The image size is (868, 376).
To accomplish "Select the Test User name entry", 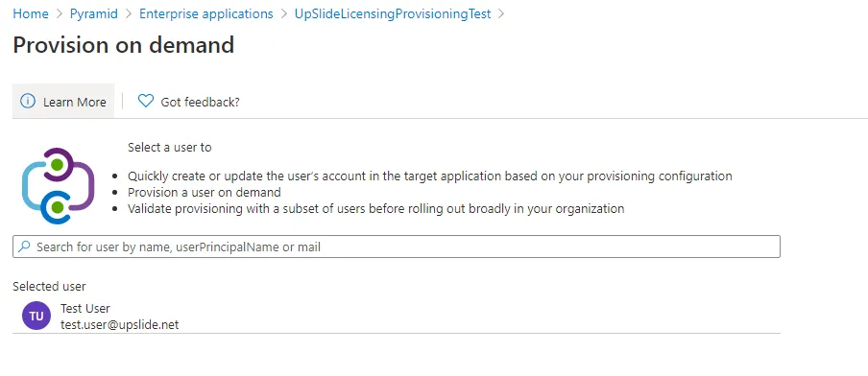I will click(85, 308).
